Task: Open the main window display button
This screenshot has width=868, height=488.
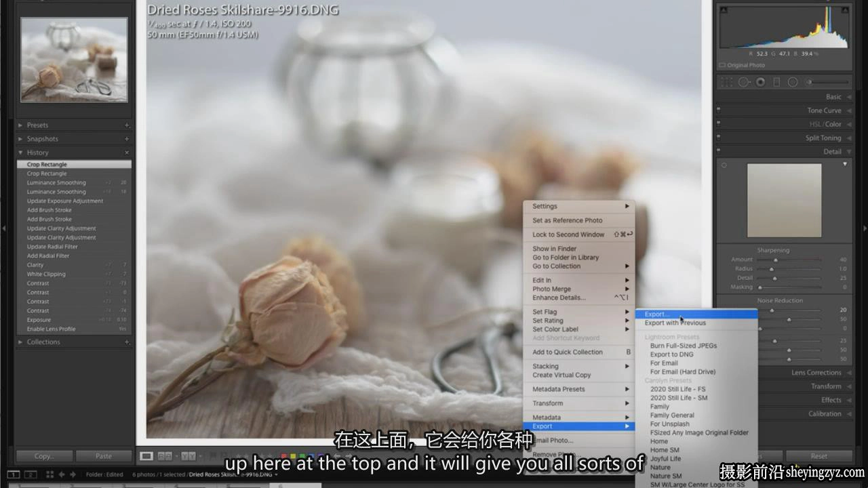Action: (x=13, y=474)
